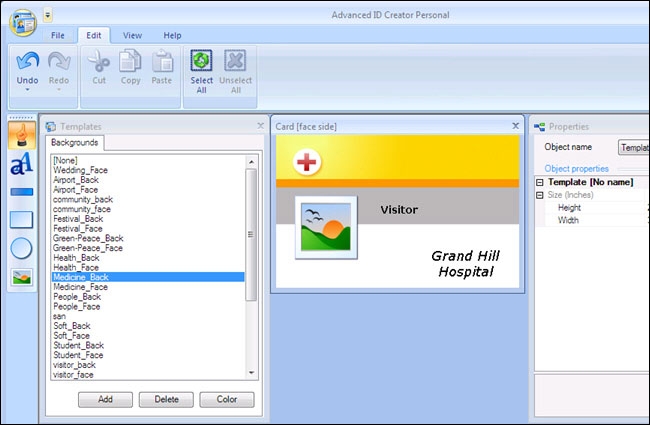
Task: Select the highlighted Medicine_Back background
Action: 148,277
